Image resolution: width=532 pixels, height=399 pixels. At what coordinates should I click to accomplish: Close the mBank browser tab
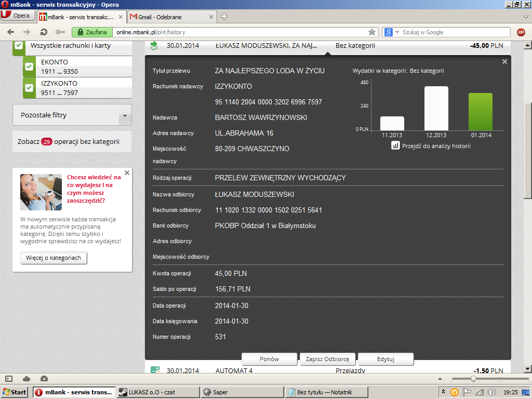(121, 17)
